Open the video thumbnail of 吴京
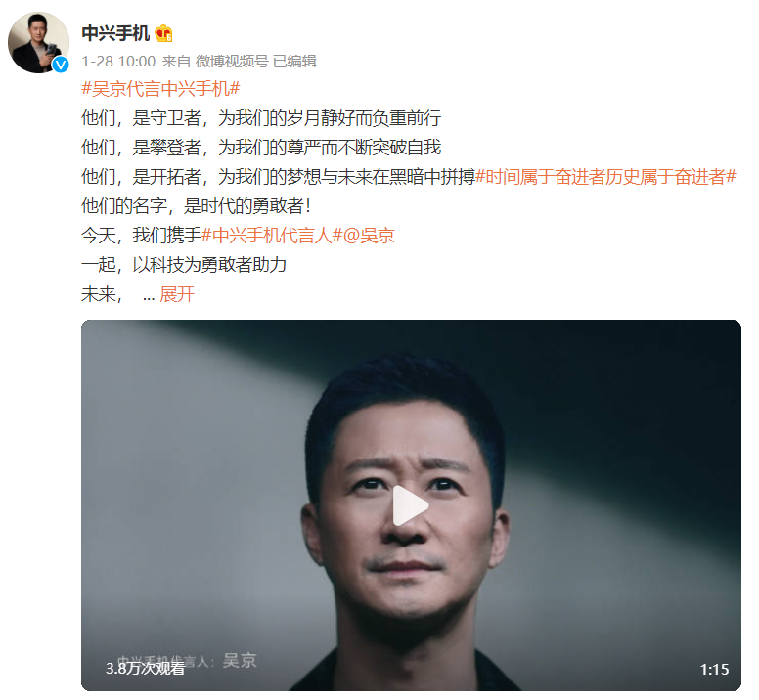 (411, 505)
